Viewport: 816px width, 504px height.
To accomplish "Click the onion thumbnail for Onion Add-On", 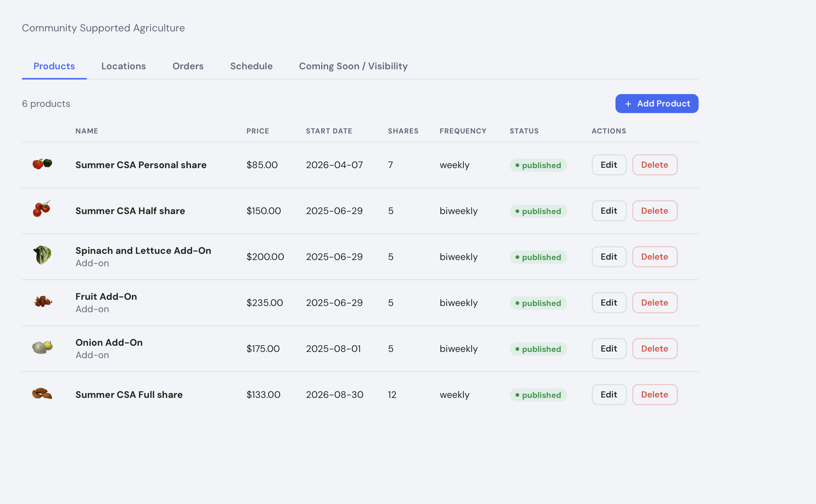I will click(x=42, y=347).
